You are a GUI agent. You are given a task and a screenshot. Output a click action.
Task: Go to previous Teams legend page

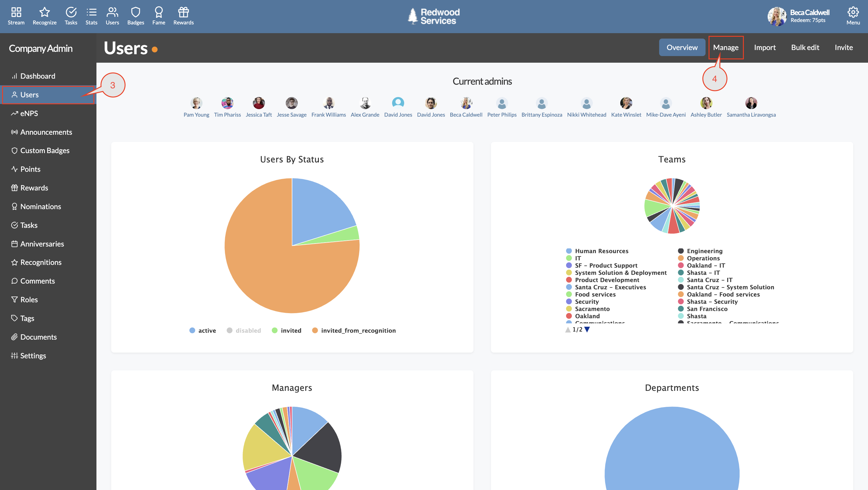(x=568, y=330)
